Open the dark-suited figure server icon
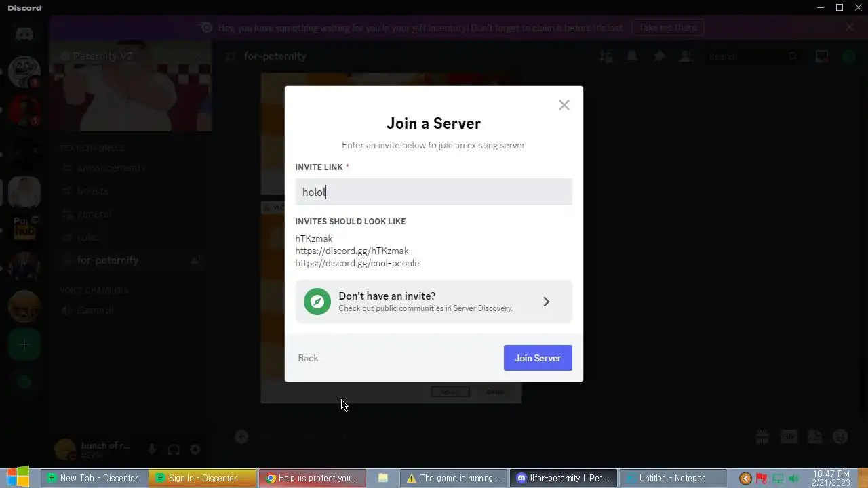Image resolution: width=868 pixels, height=488 pixels. (24, 268)
